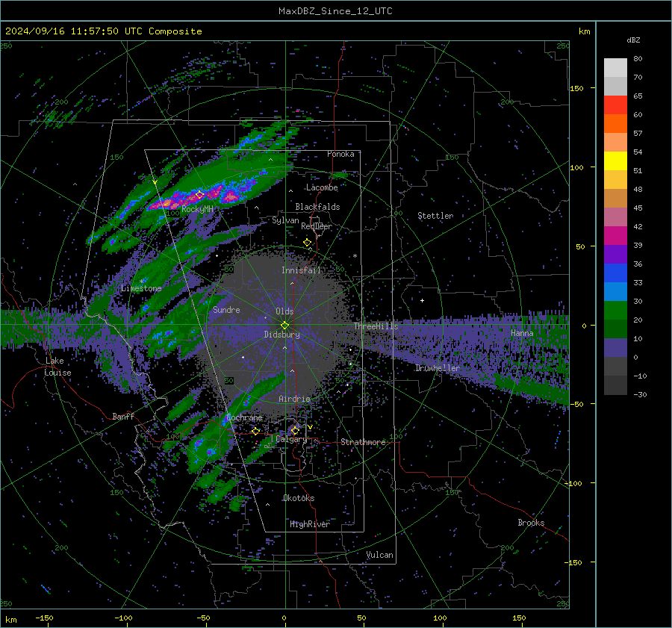Click the Vulcan city label
This screenshot has width=672, height=628.
coord(380,555)
